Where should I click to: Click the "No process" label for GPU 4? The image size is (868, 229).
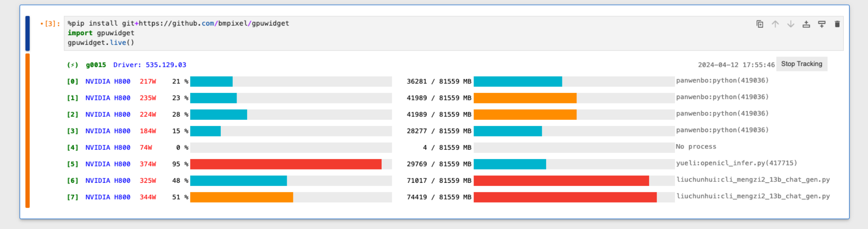[x=696, y=147]
